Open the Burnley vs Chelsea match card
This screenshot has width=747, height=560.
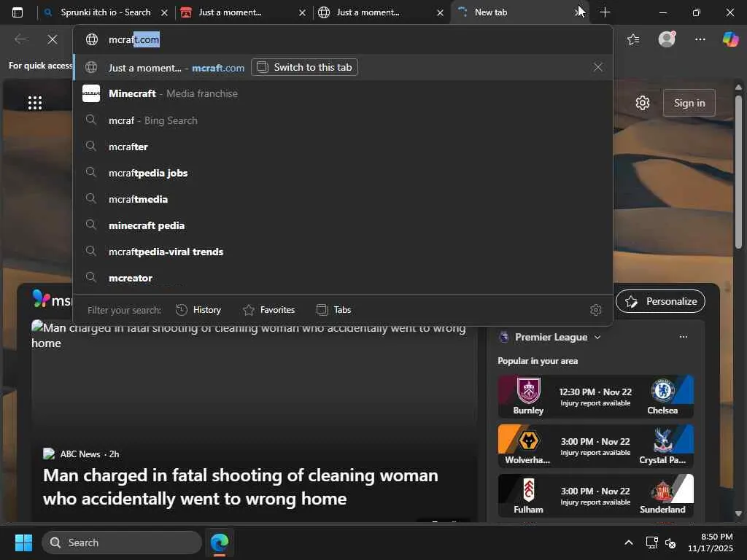pos(595,397)
